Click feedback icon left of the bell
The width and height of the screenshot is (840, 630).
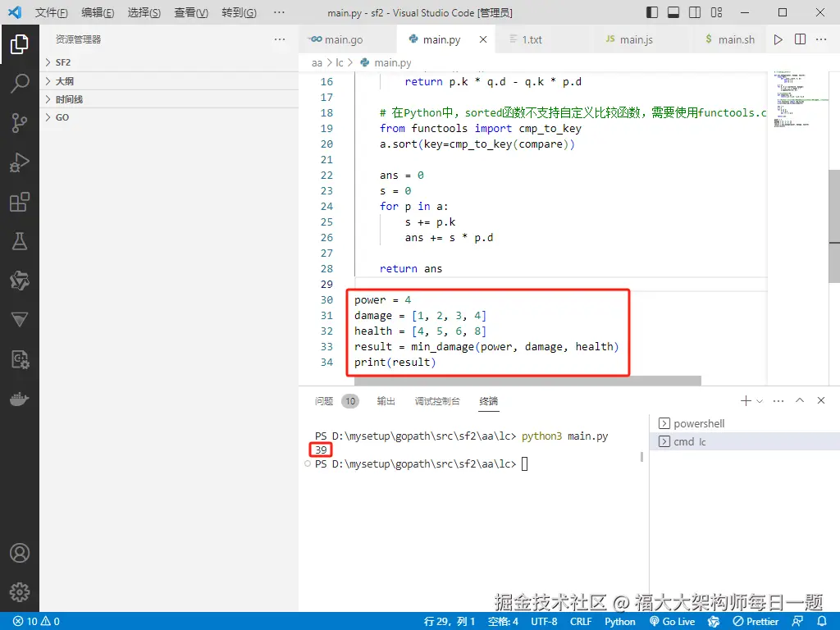tap(797, 622)
